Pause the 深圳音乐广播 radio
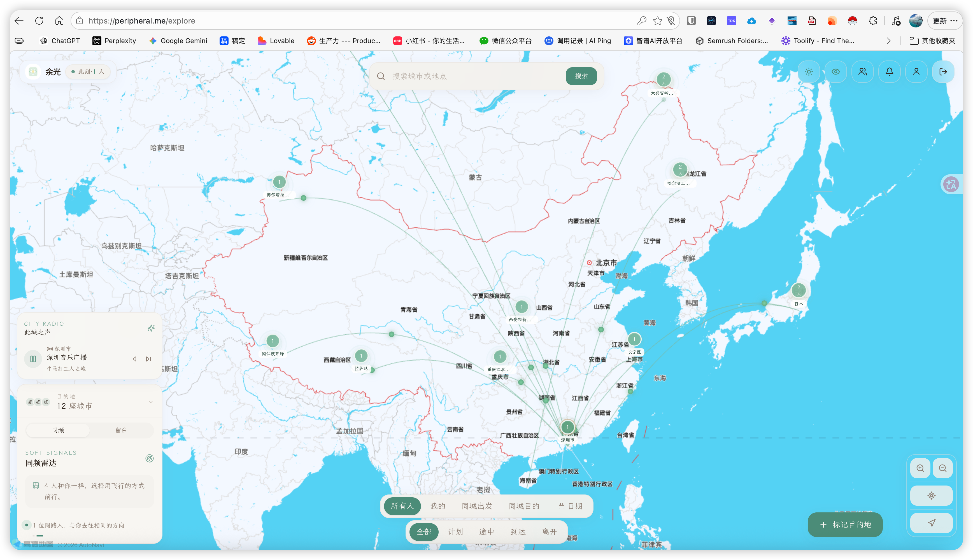973x560 pixels. point(33,359)
